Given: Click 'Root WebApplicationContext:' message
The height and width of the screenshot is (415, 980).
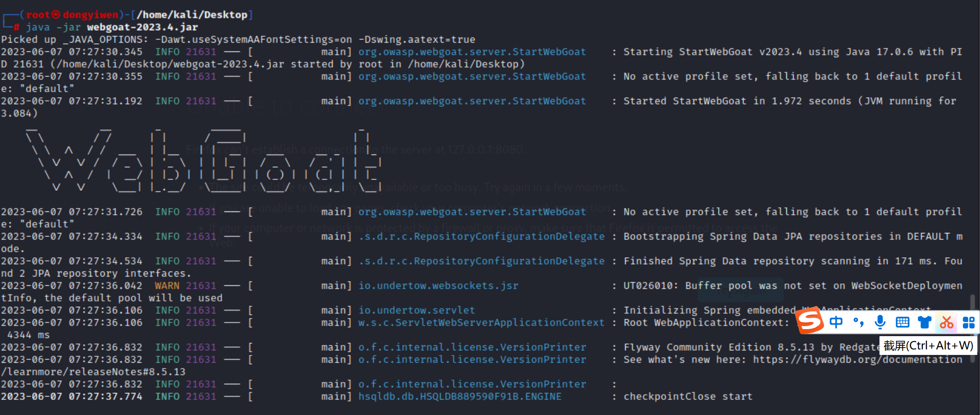Looking at the screenshot, I should 706,323.
